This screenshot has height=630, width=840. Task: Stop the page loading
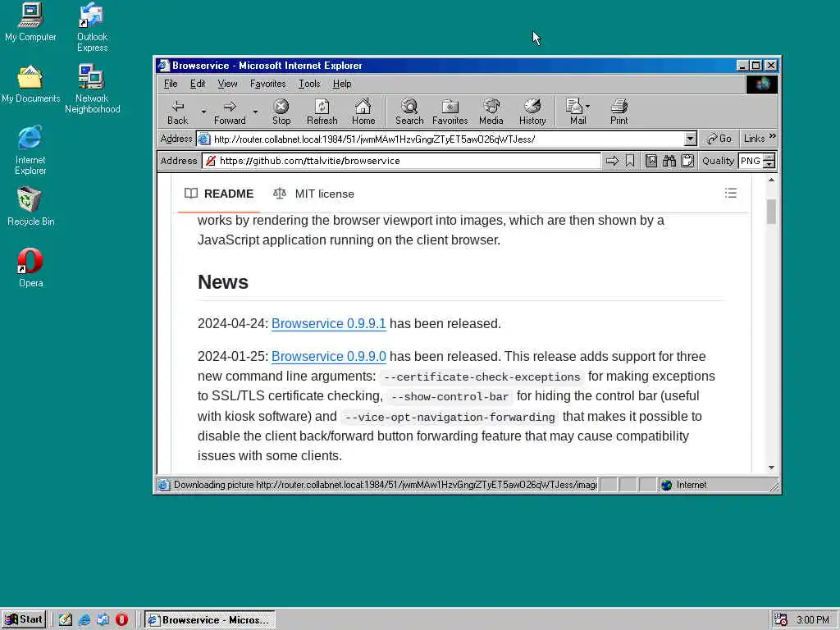281,112
